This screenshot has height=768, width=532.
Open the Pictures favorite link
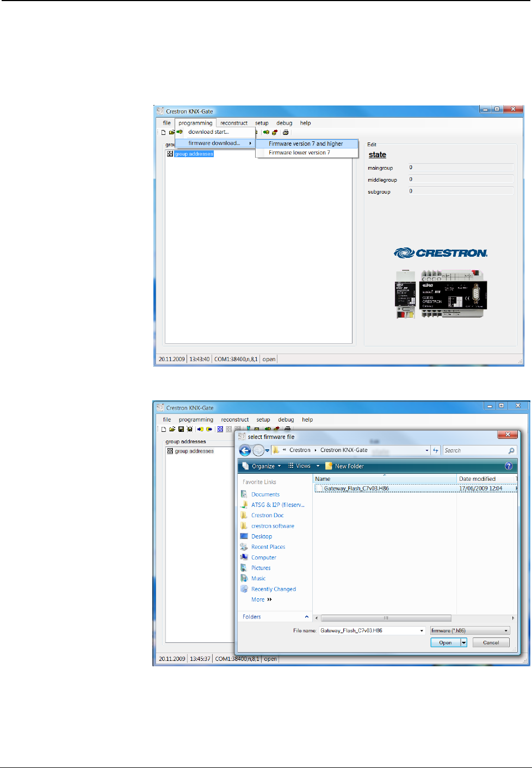[261, 568]
